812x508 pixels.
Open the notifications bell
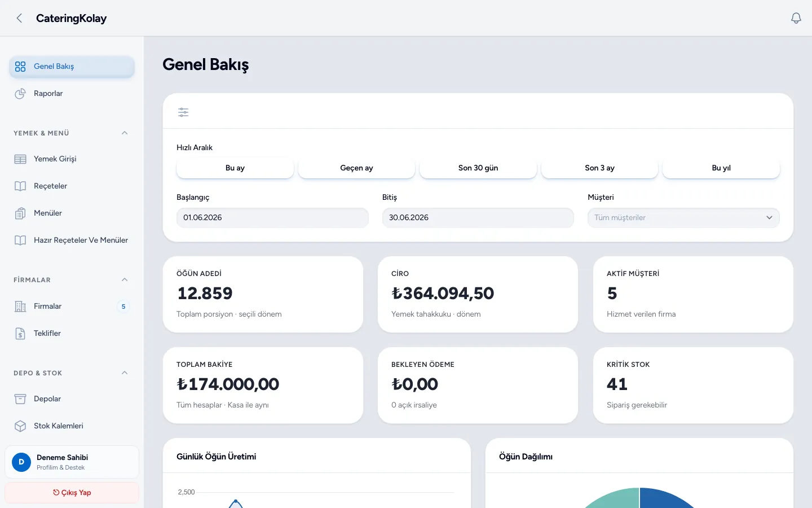pyautogui.click(x=796, y=18)
